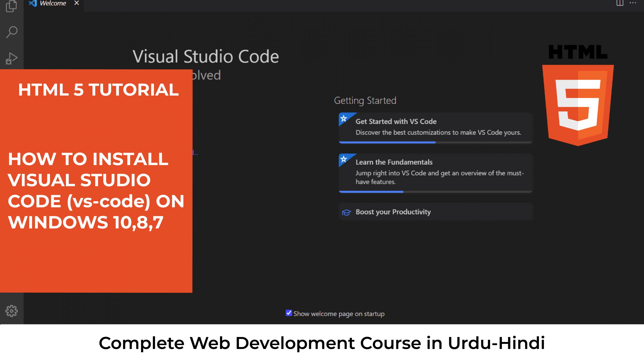Open Learn the Fundamentals walkthrough

tap(435, 173)
